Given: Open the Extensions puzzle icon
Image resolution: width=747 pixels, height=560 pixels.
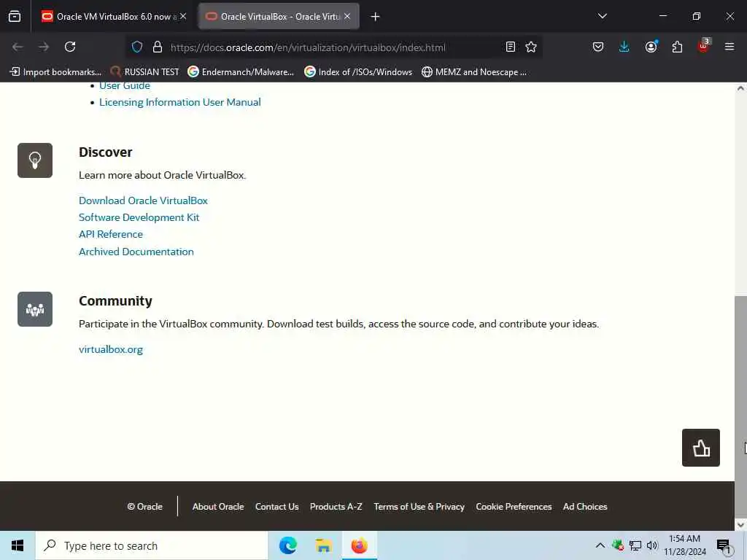Looking at the screenshot, I should [677, 47].
